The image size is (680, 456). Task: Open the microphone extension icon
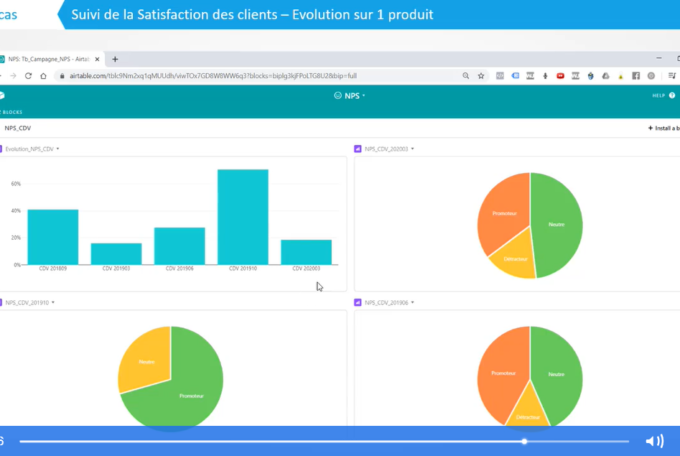point(545,76)
